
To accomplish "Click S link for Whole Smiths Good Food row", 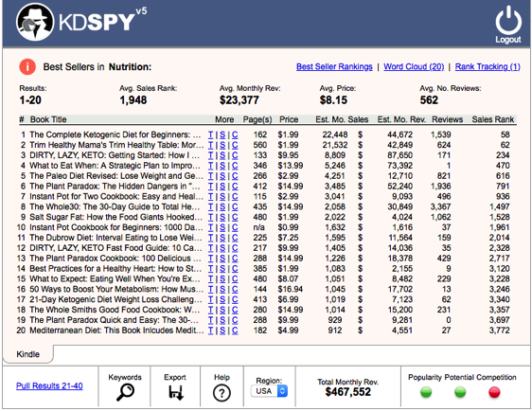I will point(222,310).
